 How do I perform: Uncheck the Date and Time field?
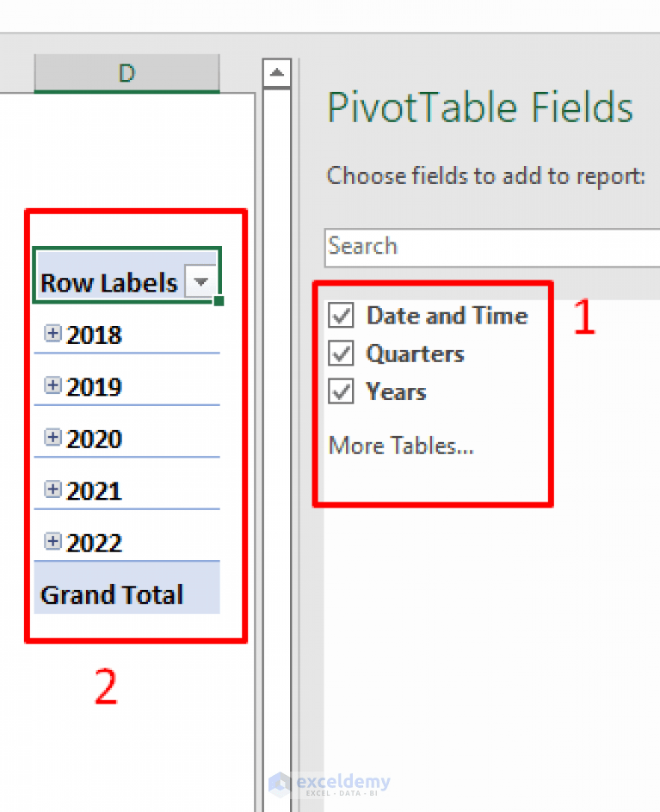(x=340, y=315)
